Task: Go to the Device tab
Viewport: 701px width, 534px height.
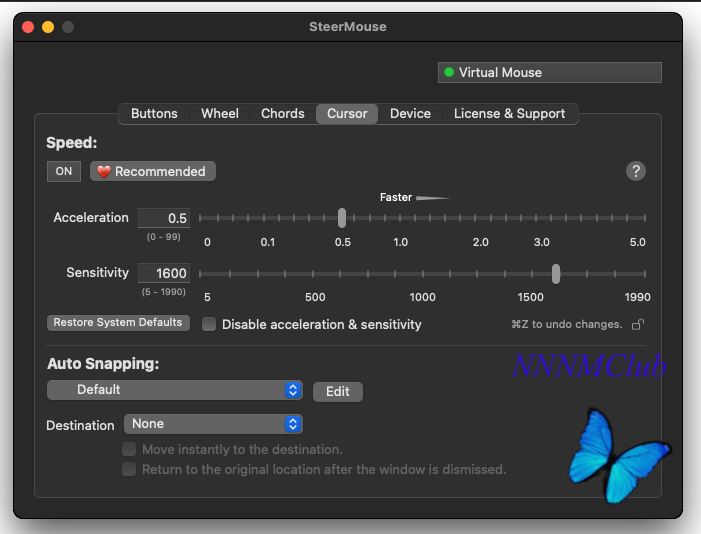Action: coord(410,114)
